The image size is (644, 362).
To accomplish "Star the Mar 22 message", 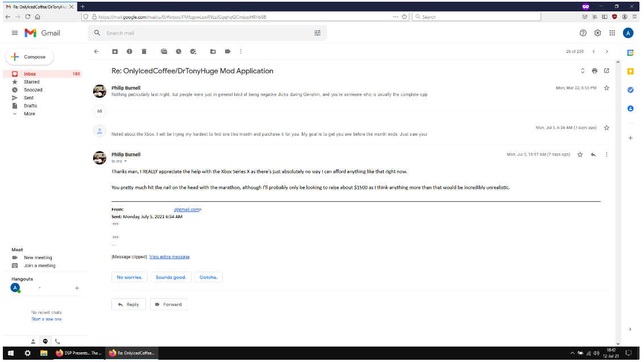I will pyautogui.click(x=606, y=88).
